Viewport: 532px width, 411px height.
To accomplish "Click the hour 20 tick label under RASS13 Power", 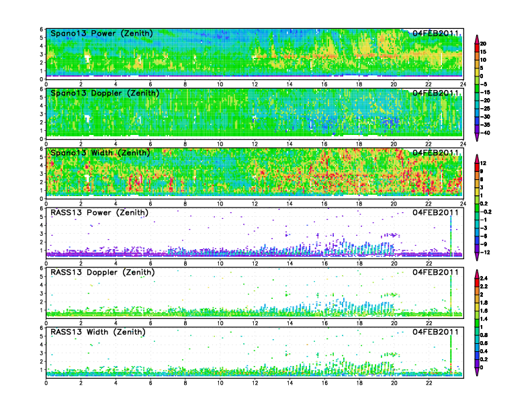I will [x=394, y=263].
